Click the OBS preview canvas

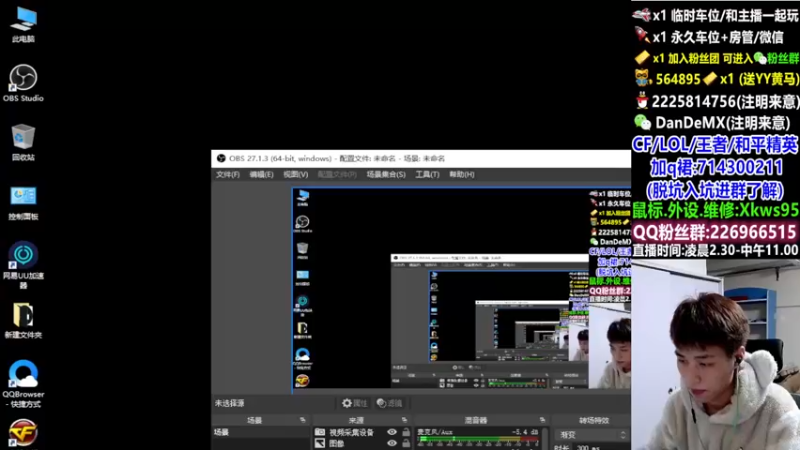point(461,290)
